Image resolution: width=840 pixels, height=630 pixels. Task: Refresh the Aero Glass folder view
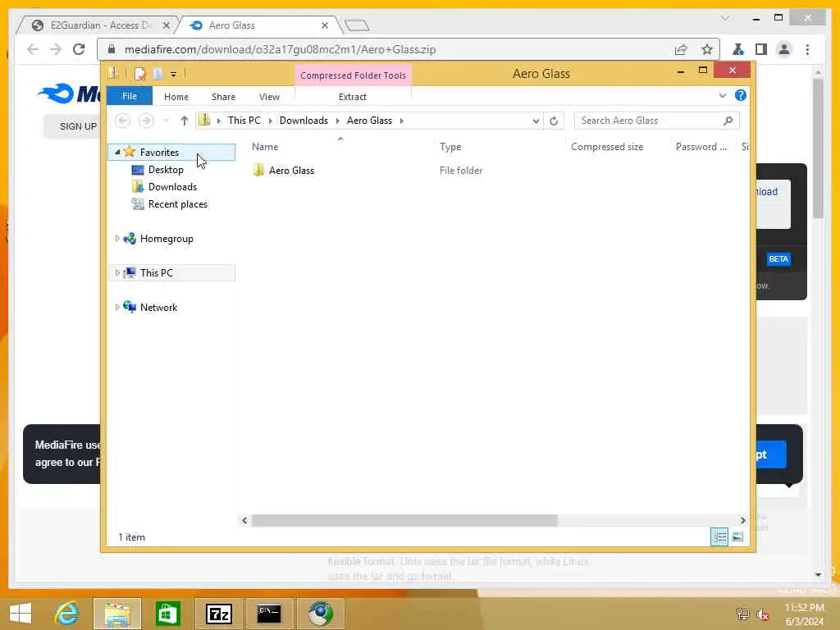(554, 121)
